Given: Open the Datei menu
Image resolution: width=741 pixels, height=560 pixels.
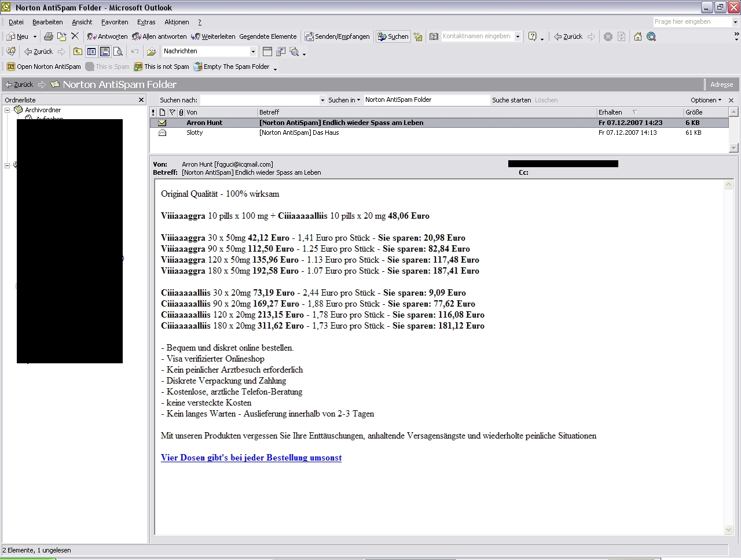Looking at the screenshot, I should [x=16, y=22].
